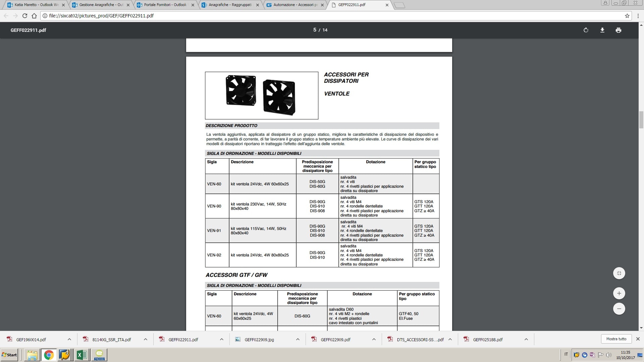
Task: Click the Mostra tutto downloads button
Action: (x=616, y=339)
